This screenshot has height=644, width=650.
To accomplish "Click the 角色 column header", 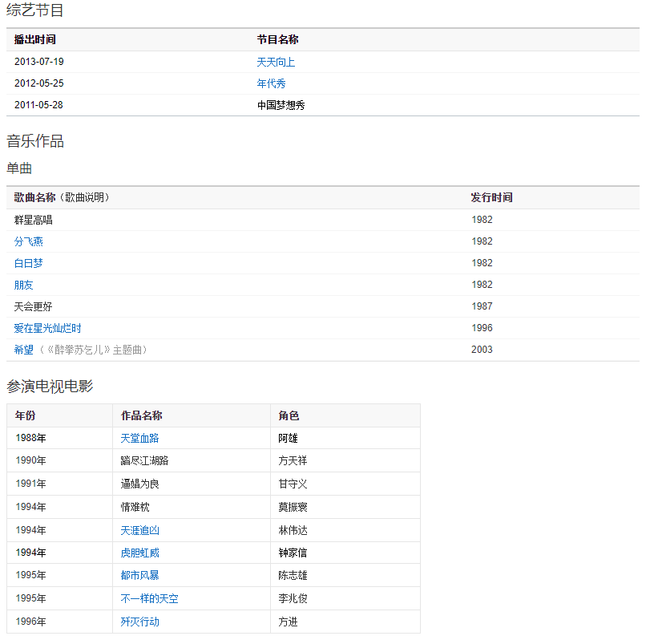I will point(289,415).
